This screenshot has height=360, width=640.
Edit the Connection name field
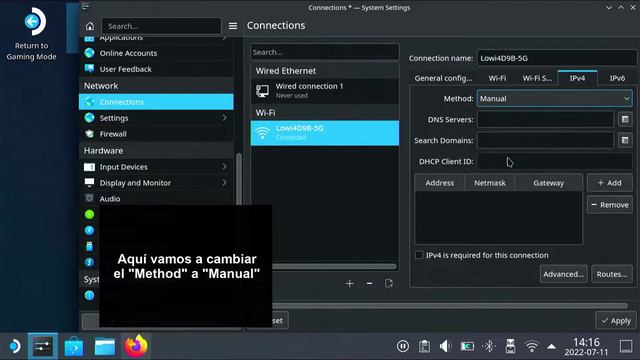coord(557,58)
